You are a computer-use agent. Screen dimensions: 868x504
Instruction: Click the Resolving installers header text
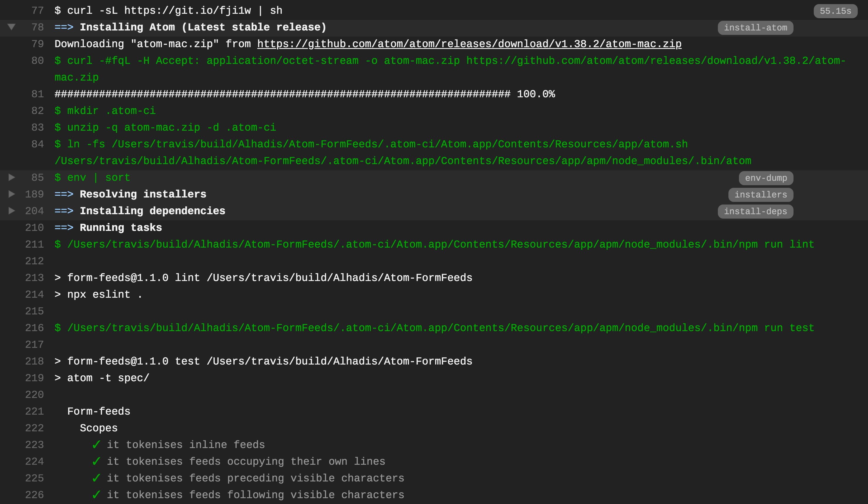[x=143, y=194]
